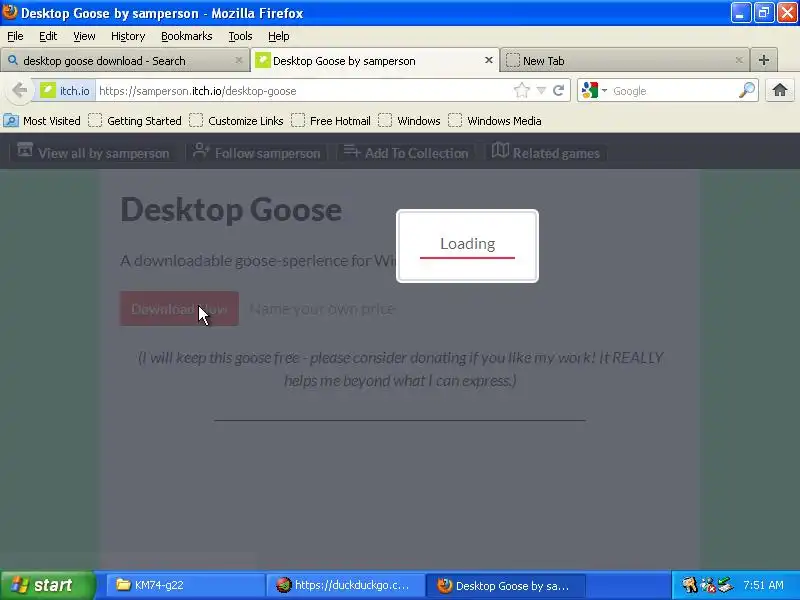The image size is (800, 600).
Task: Click the Google search input field
Action: [673, 91]
